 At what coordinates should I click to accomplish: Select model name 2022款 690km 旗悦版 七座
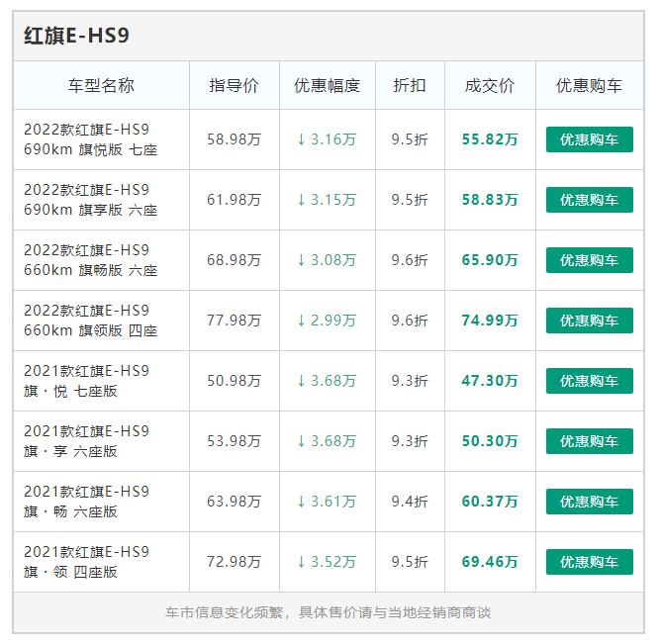[90, 139]
